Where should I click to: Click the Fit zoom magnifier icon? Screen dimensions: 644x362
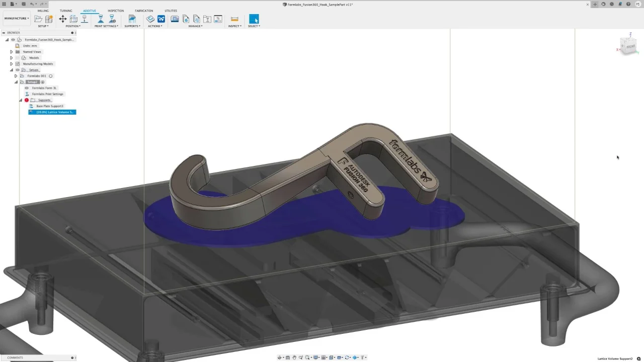[307, 357]
